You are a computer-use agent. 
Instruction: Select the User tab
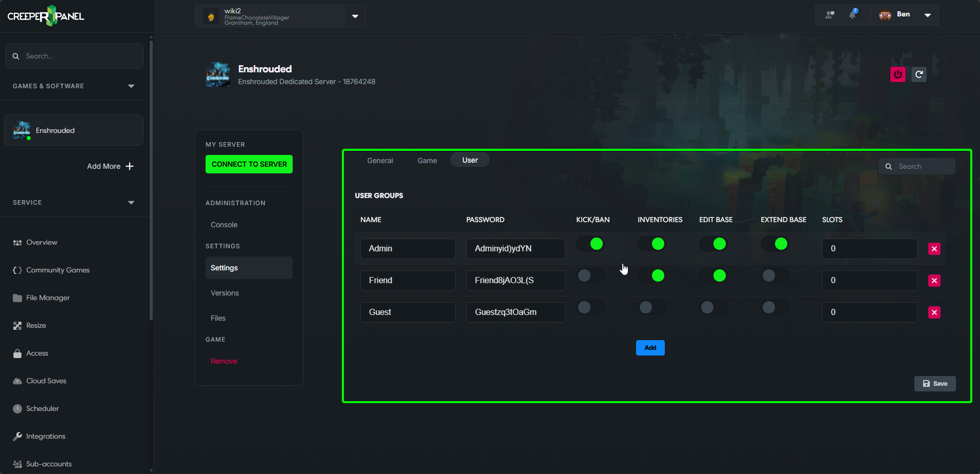coord(470,160)
